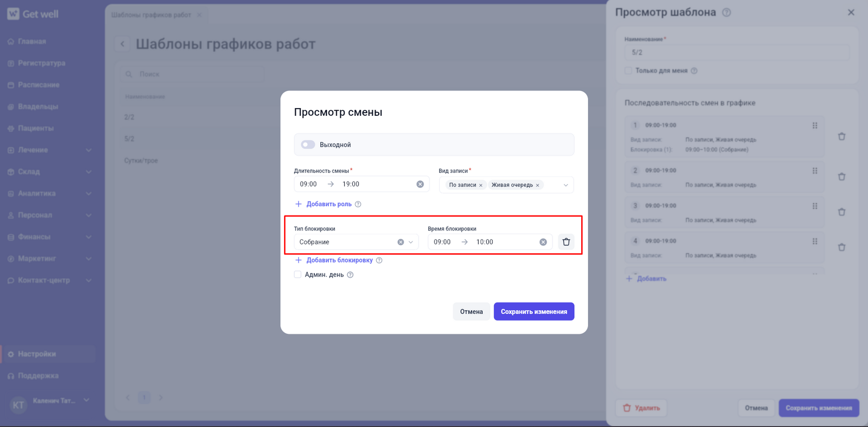This screenshot has height=427, width=868.
Task: Show help for Добавить роль
Action: point(358,204)
